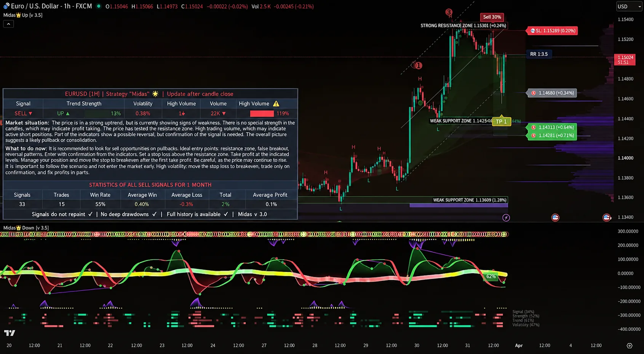Click the Average Loss -0.3% value
This screenshot has height=354, width=644.
pyautogui.click(x=186, y=204)
